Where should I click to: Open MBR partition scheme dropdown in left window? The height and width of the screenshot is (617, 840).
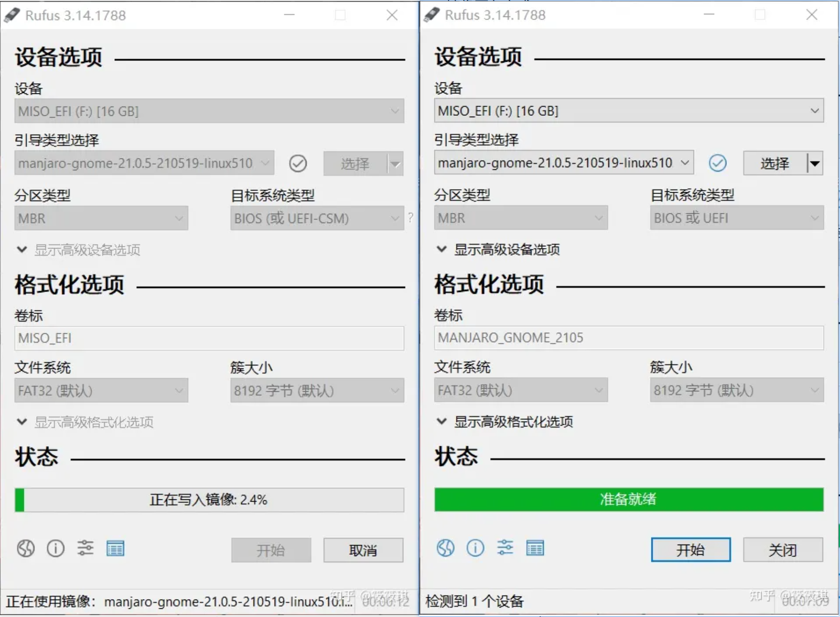[101, 218]
